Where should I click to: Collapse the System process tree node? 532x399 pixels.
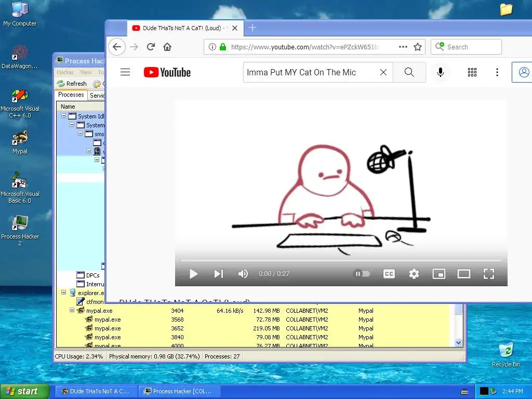[x=72, y=125]
